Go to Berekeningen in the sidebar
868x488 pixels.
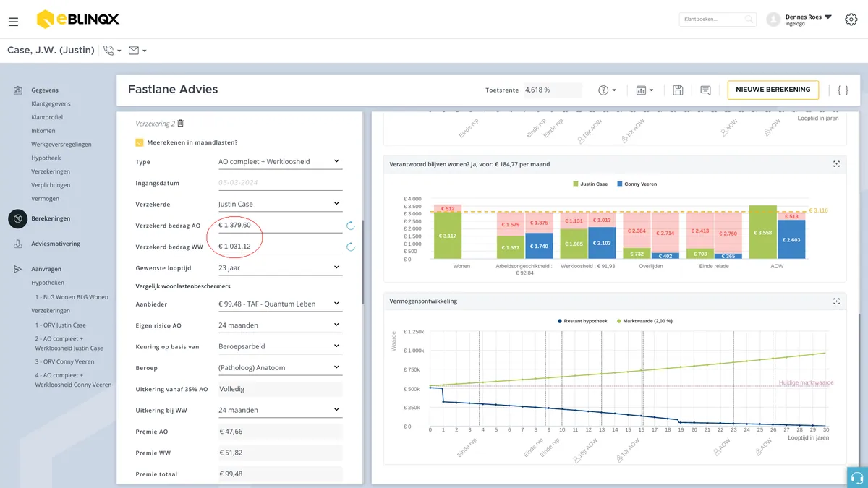[51, 218]
